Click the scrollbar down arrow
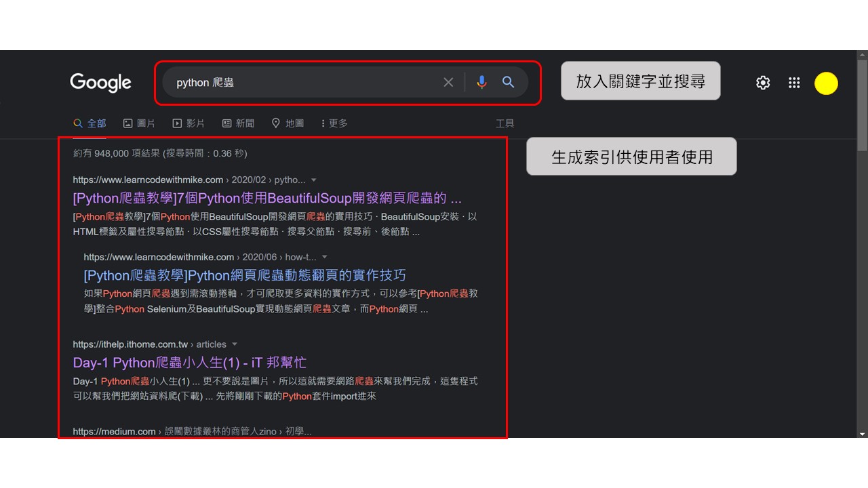868x488 pixels. (x=862, y=433)
